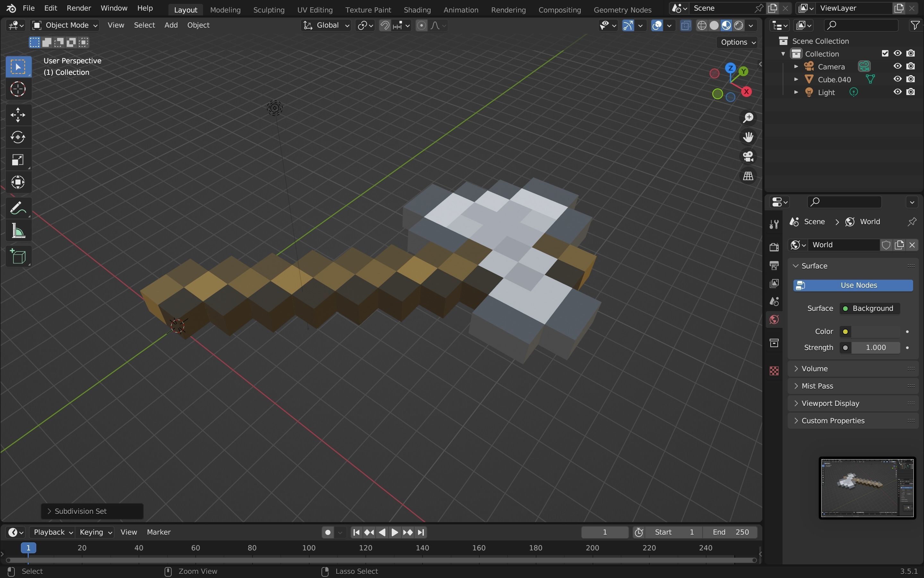Screen dimensions: 924x578
Task: Disable Cube.040 in renders
Action: pyautogui.click(x=911, y=79)
